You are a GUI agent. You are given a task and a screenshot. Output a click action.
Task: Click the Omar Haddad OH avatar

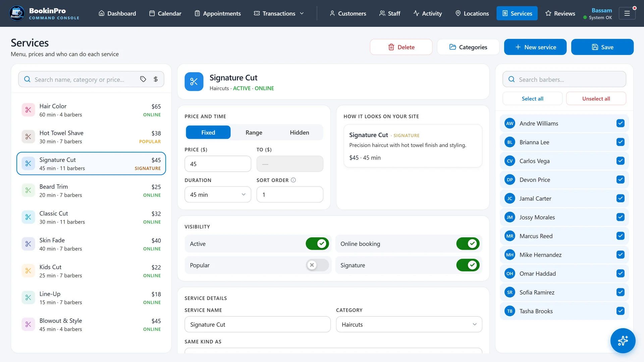pyautogui.click(x=510, y=274)
